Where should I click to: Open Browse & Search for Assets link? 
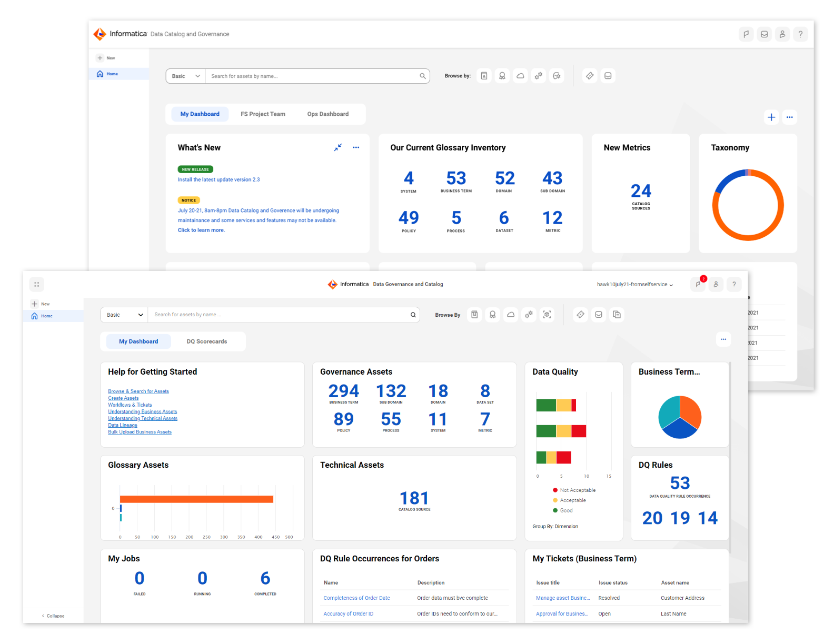pyautogui.click(x=138, y=391)
